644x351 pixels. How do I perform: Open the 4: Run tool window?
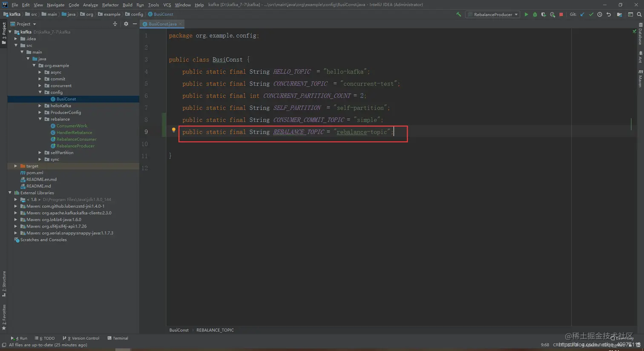click(x=19, y=338)
